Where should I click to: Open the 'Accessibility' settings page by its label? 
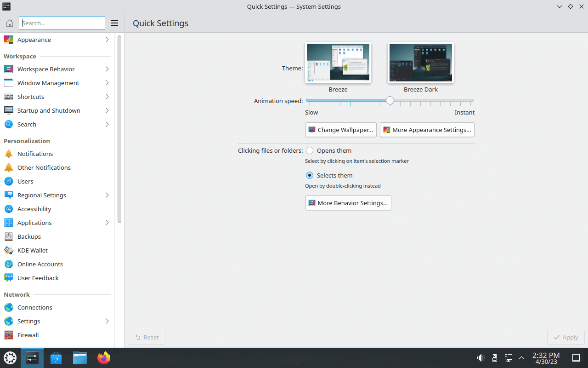tap(34, 209)
